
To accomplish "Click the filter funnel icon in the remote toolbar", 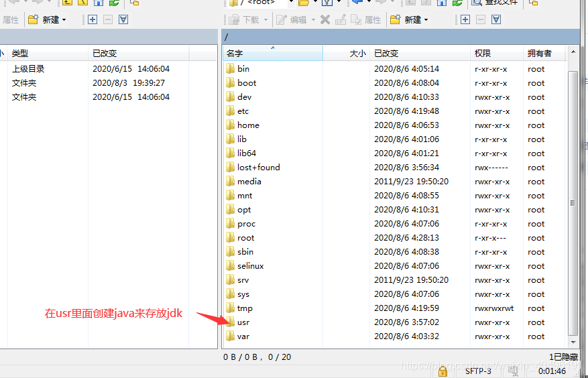I will [x=327, y=3].
